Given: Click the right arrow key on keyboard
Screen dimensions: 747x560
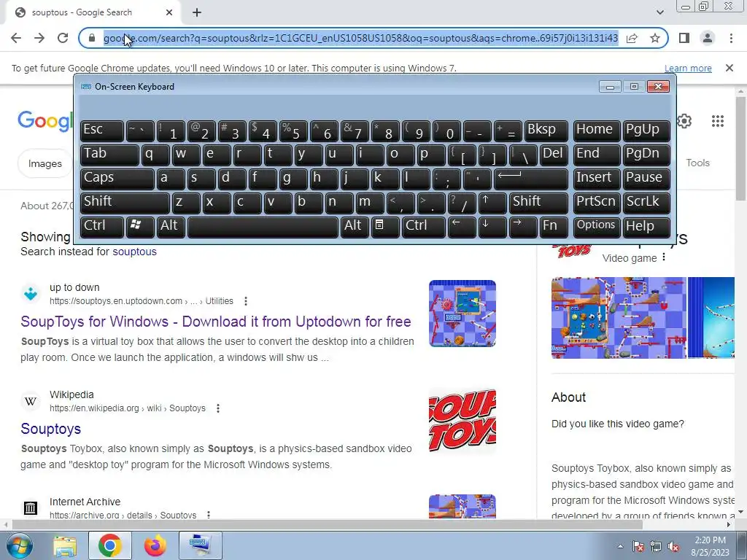Looking at the screenshot, I should point(522,227).
